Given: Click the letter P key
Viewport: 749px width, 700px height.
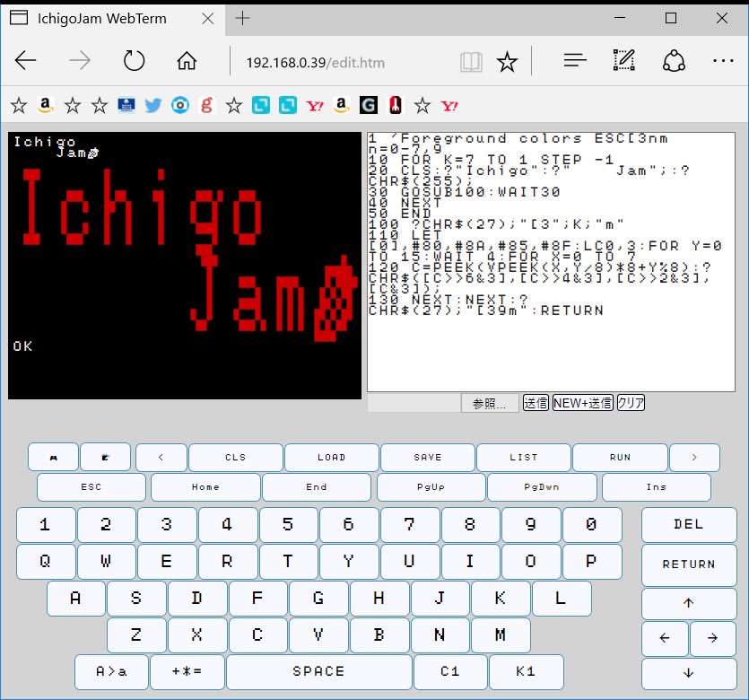Looking at the screenshot, I should tap(591, 561).
